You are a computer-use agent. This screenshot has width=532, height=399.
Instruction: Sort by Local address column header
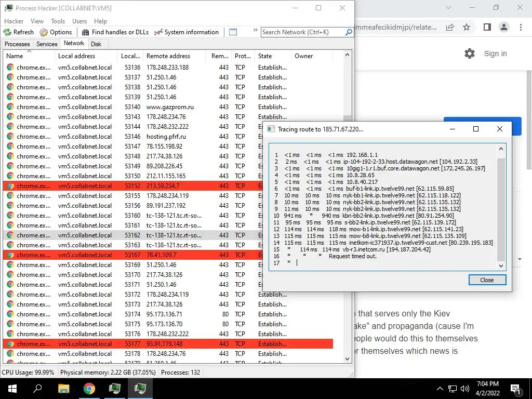click(86, 56)
